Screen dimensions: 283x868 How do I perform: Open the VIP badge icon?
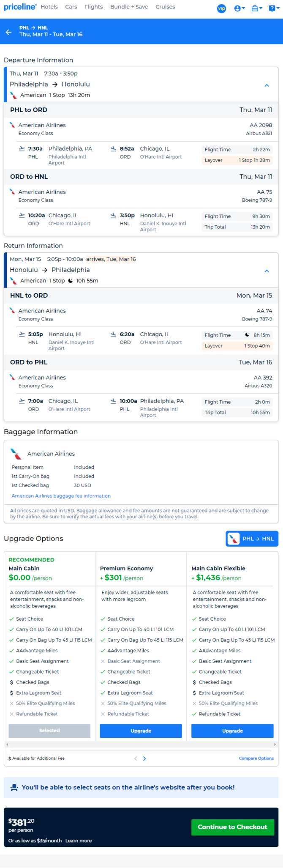(221, 8)
